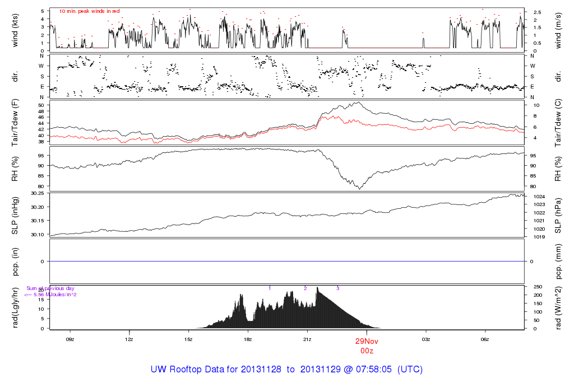Select the red "29Nov 00z" date marker
The height and width of the screenshot is (392, 574).
point(367,345)
